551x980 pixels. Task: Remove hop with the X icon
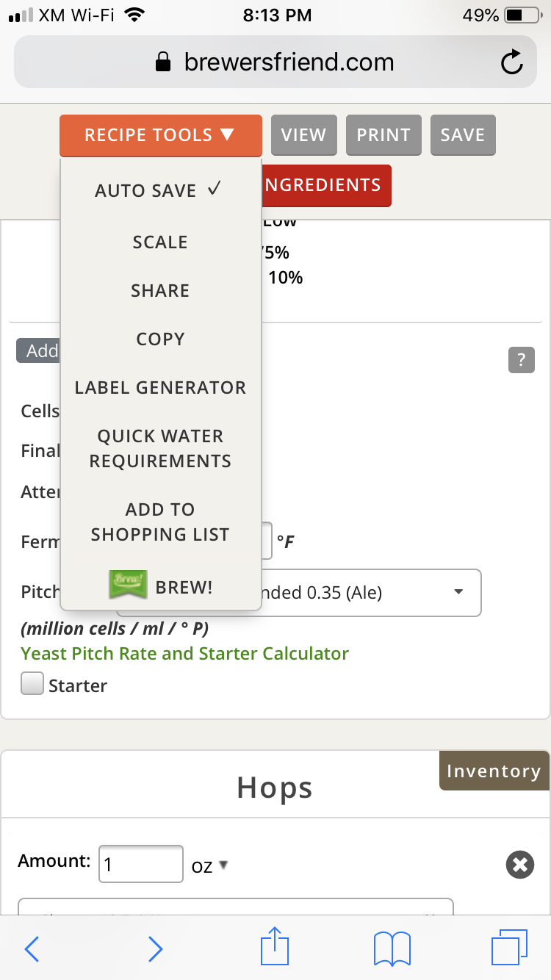pos(519,865)
